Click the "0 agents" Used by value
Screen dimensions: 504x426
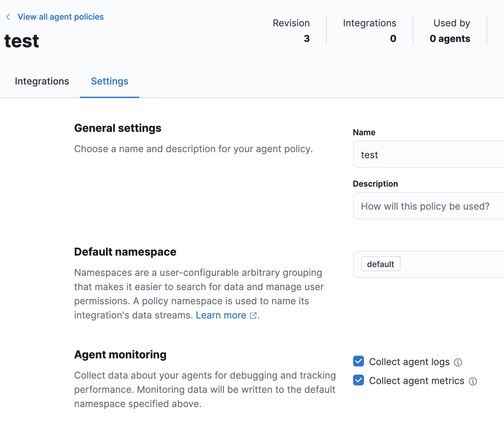point(450,39)
